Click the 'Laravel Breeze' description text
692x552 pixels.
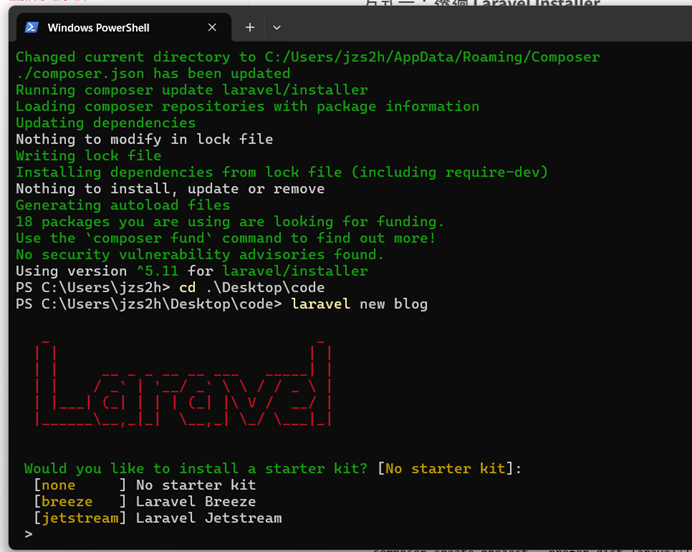click(196, 501)
